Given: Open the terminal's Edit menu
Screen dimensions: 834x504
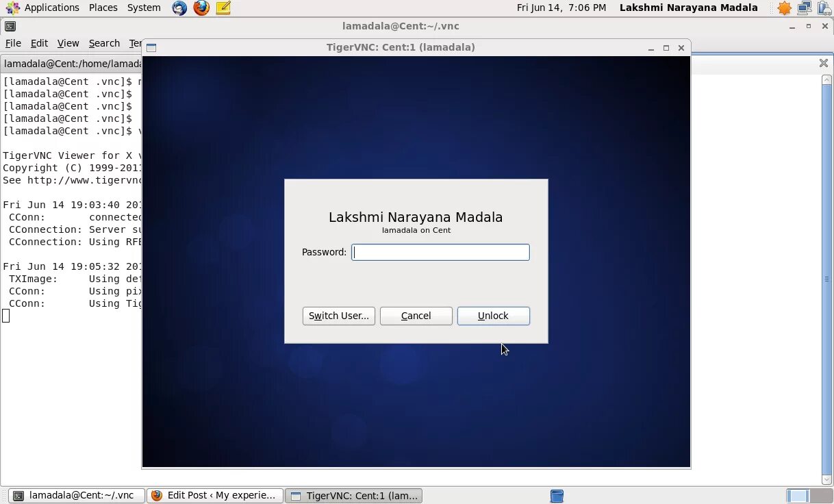Looking at the screenshot, I should (38, 42).
